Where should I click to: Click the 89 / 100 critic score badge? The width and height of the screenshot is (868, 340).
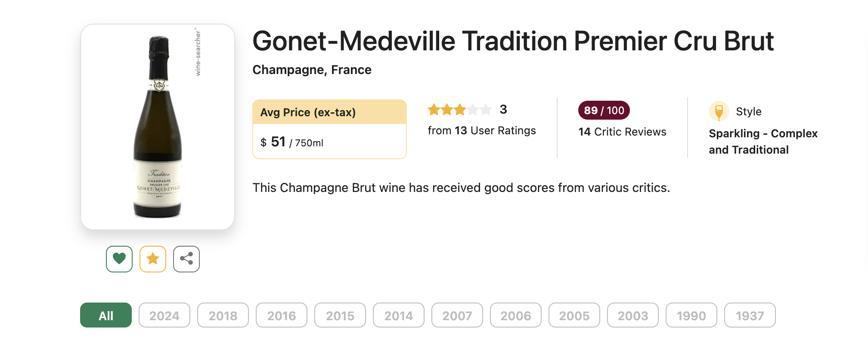[604, 110]
